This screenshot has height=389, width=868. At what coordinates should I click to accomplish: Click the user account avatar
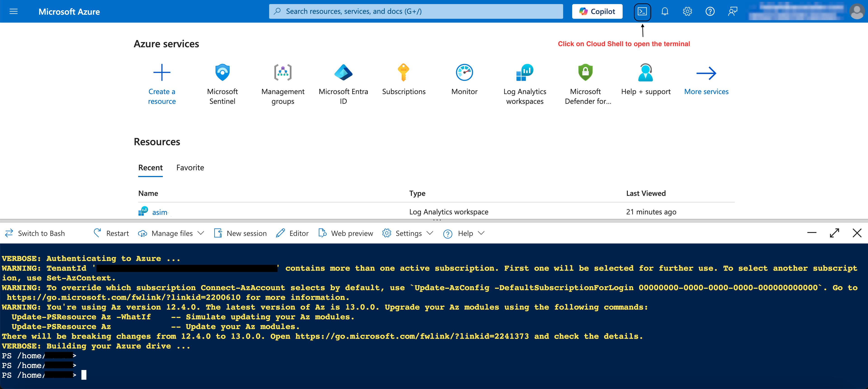[856, 12]
